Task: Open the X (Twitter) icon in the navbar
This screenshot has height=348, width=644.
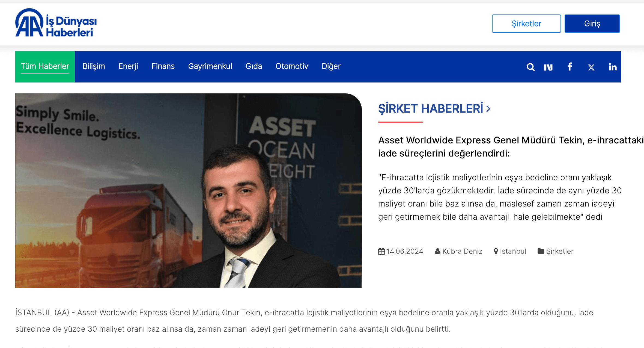Action: tap(591, 67)
